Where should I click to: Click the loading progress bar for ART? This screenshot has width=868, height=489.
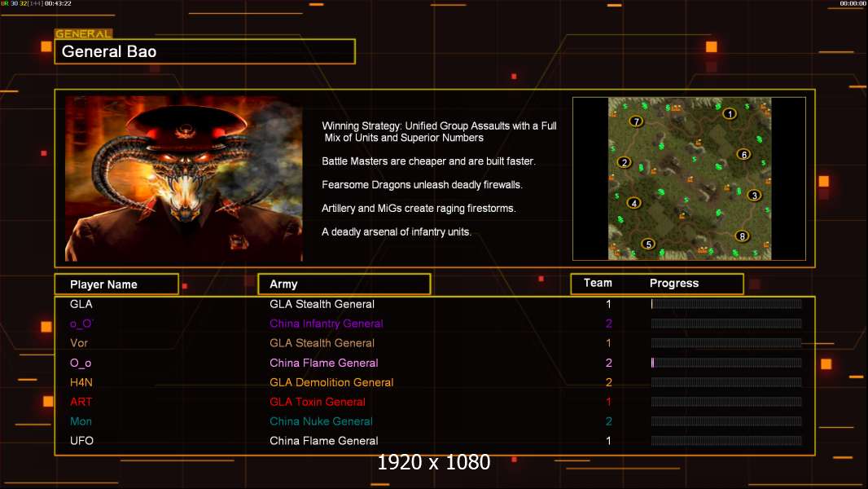tap(726, 402)
